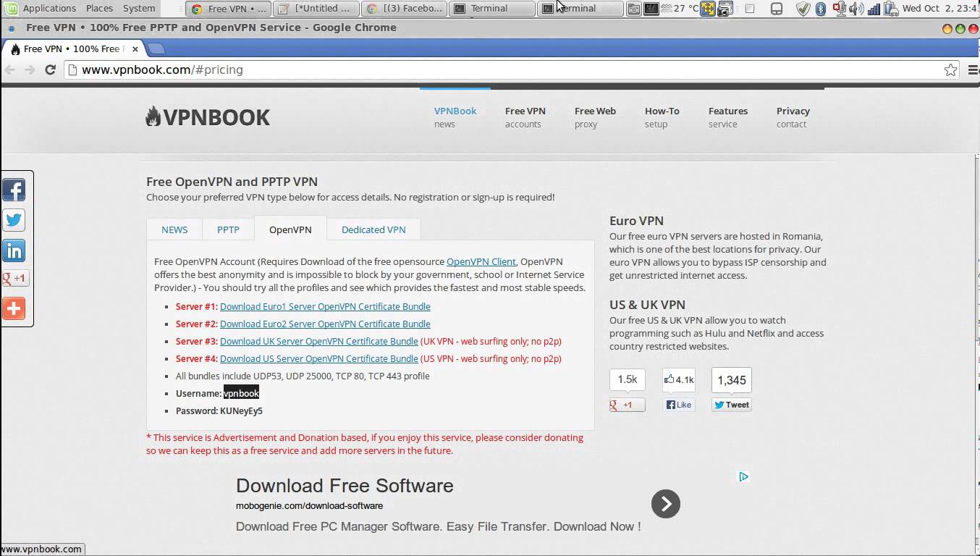Download Euro1 Server OpenVPN Certificate Bundle
980x556 pixels.
click(x=325, y=306)
